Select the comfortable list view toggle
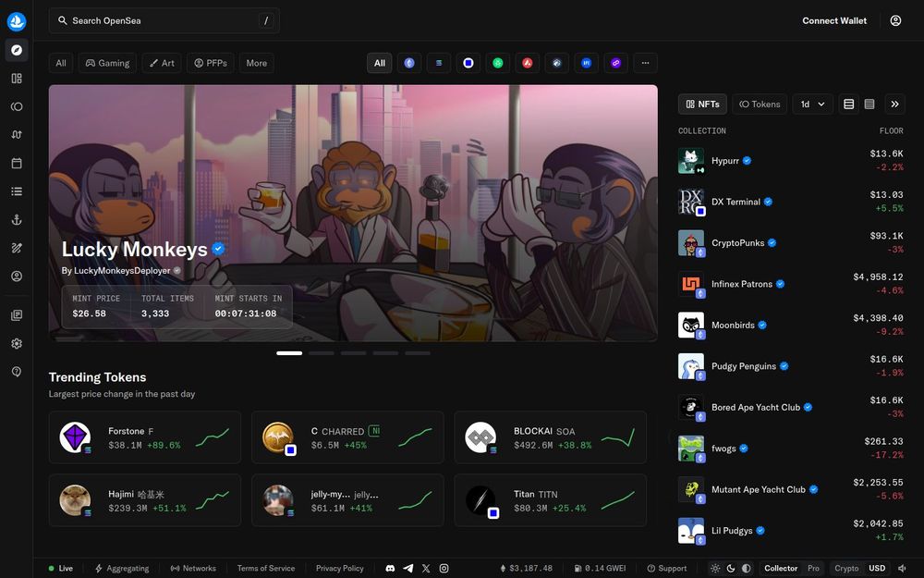 [x=848, y=104]
